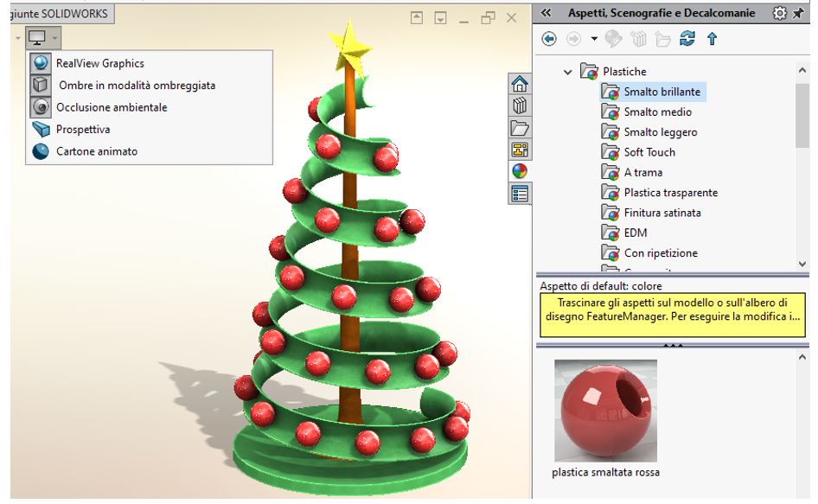Restore down the document window
818x504 pixels.
coord(489,18)
